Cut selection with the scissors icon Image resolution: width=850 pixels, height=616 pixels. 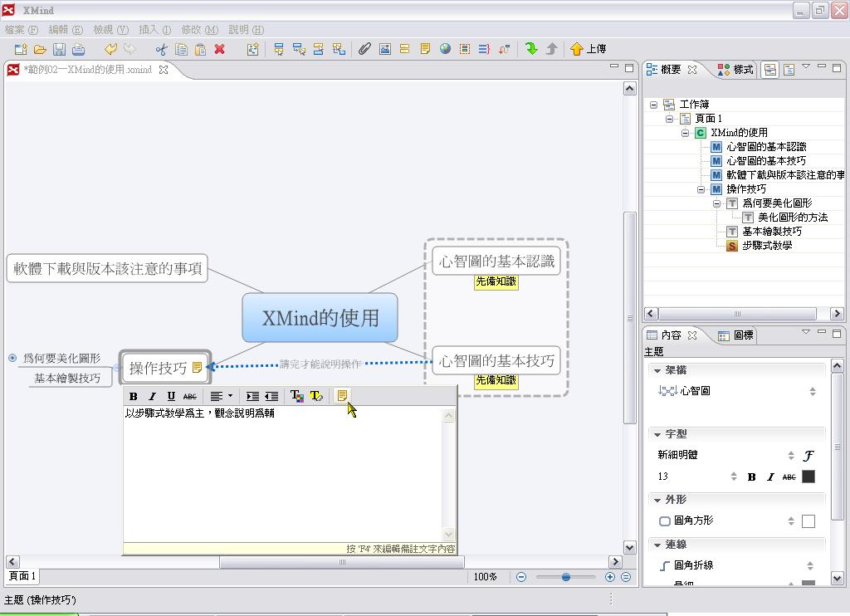click(x=161, y=49)
